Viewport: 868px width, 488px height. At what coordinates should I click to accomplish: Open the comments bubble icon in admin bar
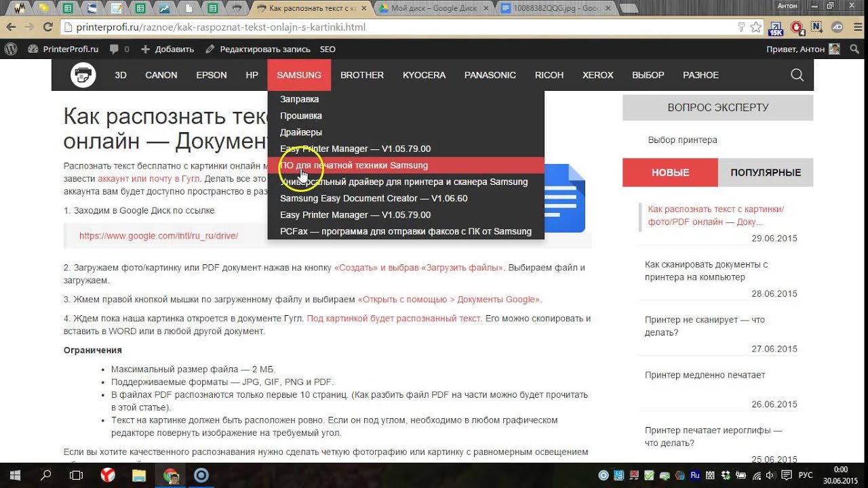click(114, 49)
